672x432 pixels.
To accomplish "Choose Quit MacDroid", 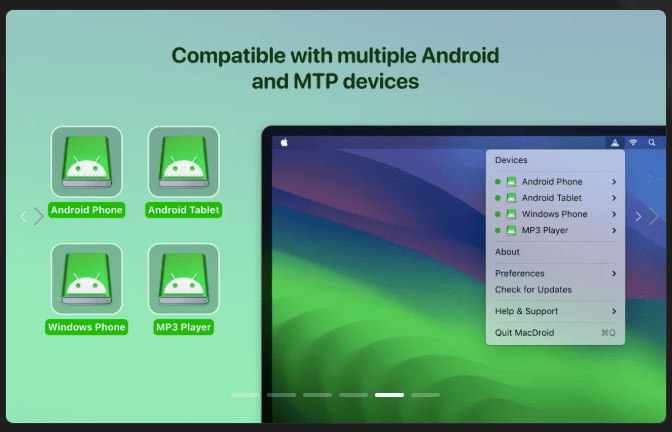I will pos(555,333).
